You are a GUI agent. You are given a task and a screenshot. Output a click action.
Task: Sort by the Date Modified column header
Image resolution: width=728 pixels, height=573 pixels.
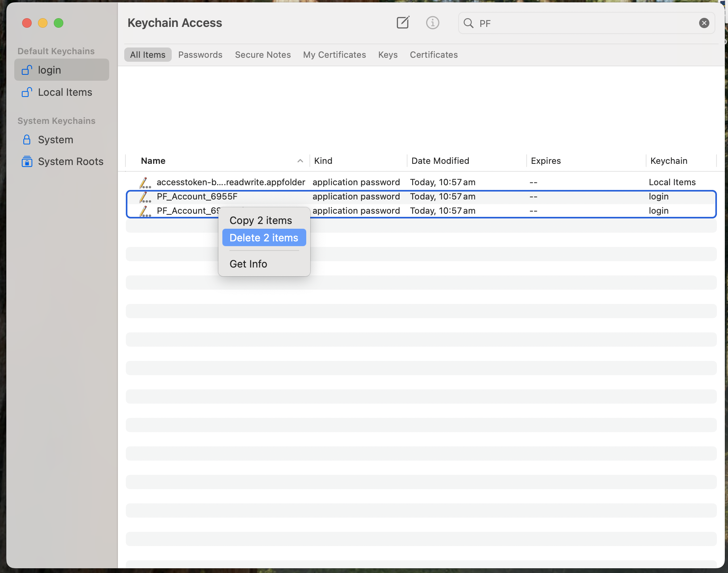[467, 161]
